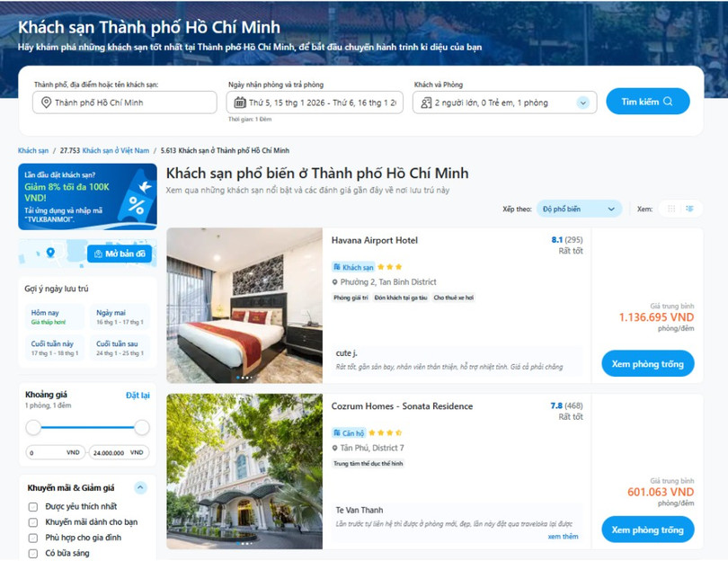Open Khách sạn ở Việt Nam breadcrumb link

[116, 150]
